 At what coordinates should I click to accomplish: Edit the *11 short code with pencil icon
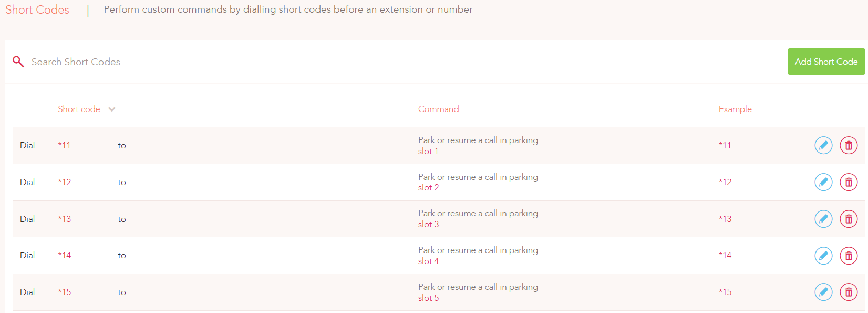823,145
